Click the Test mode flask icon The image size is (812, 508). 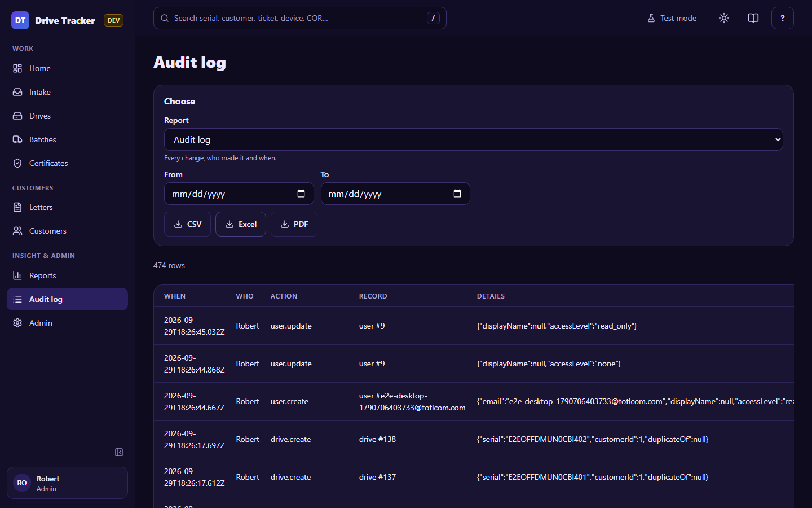pyautogui.click(x=651, y=18)
